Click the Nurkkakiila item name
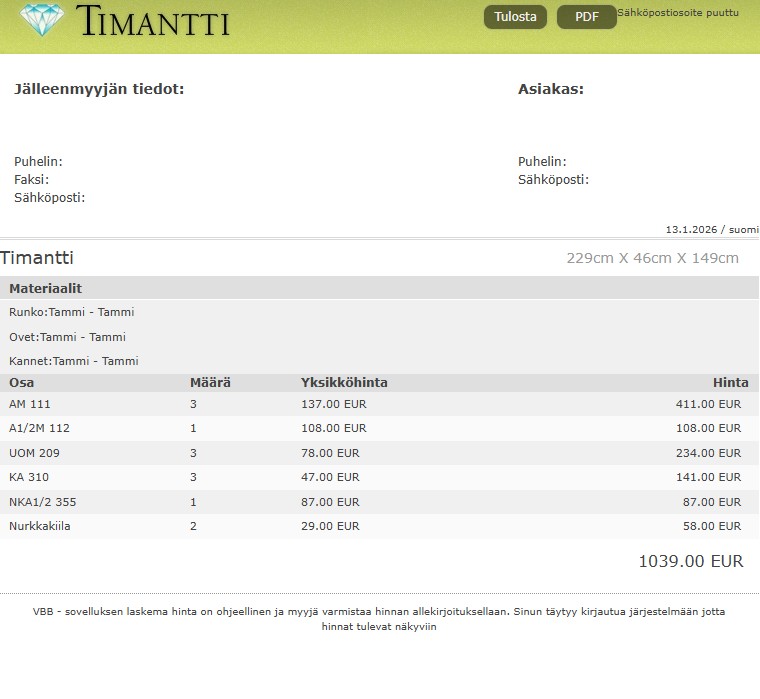 point(40,526)
